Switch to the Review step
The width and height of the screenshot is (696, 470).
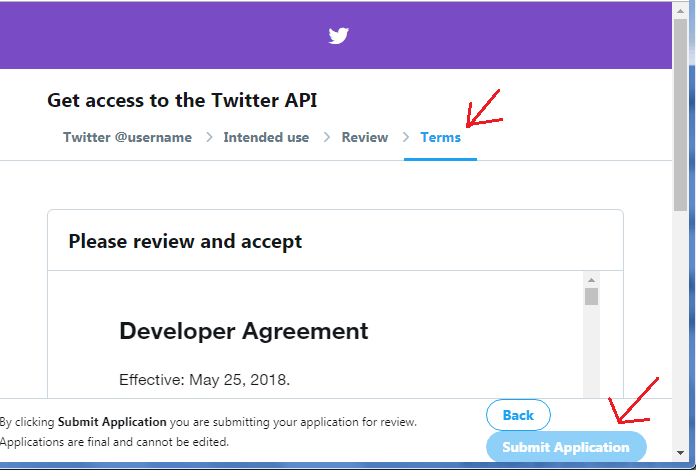pos(365,138)
